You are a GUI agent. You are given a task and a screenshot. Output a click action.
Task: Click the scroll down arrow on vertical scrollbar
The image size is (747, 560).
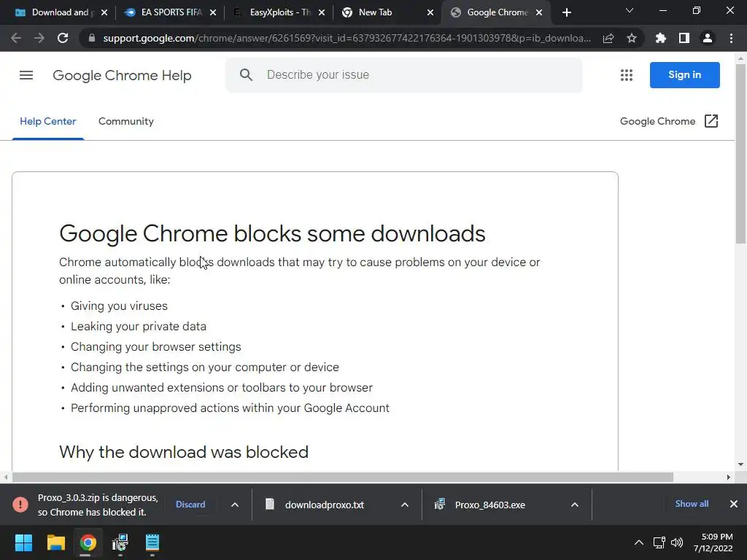[x=740, y=464]
